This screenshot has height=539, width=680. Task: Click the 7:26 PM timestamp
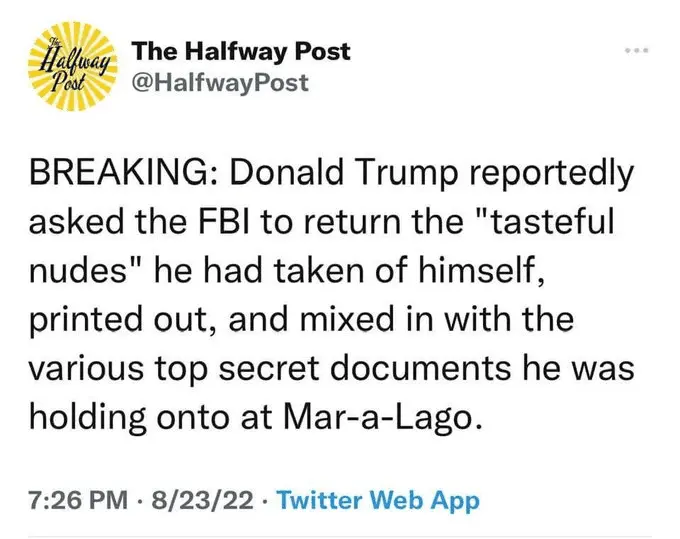click(x=73, y=499)
